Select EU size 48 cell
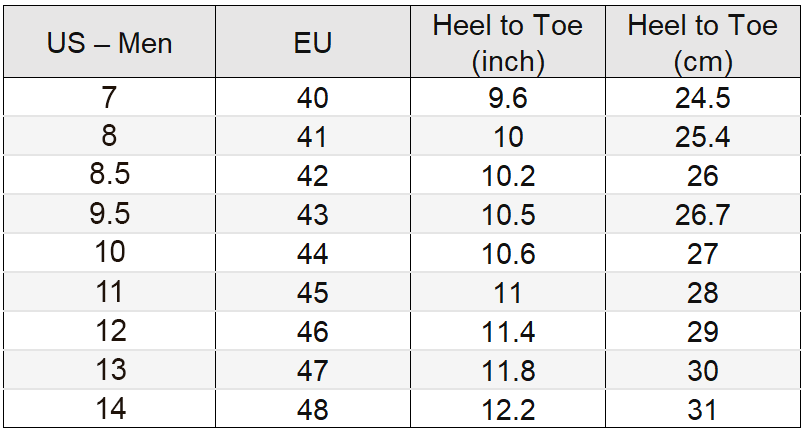Viewport: 804px width, 431px height. [313, 408]
